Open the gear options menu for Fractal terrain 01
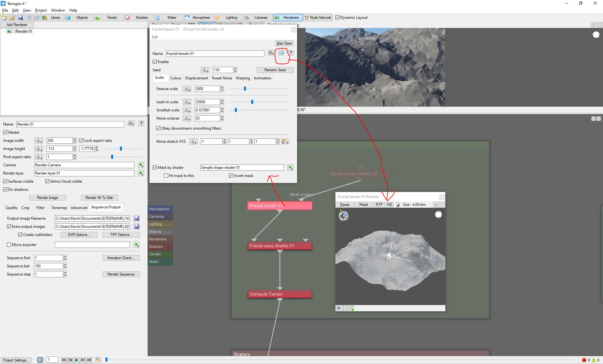 271,53
